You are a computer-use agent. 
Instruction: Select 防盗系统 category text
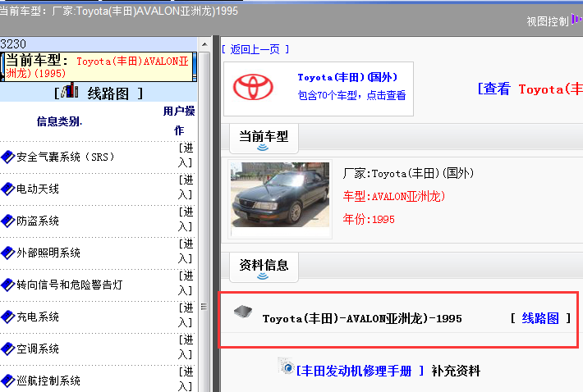click(38, 221)
